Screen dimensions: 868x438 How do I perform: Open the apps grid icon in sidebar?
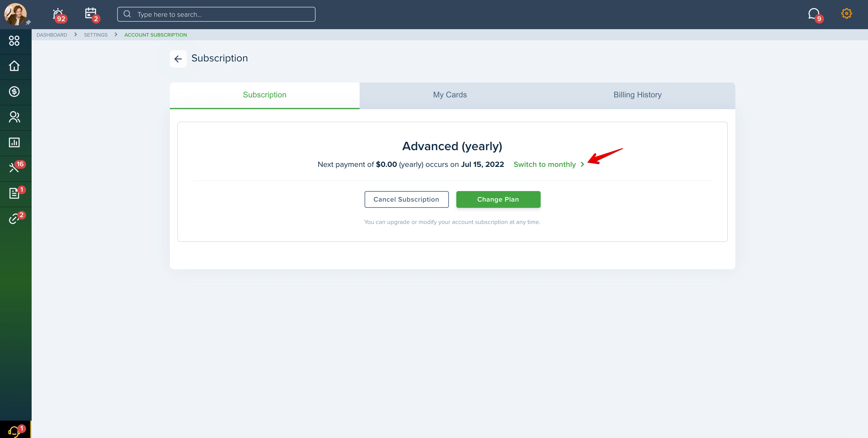(x=14, y=41)
